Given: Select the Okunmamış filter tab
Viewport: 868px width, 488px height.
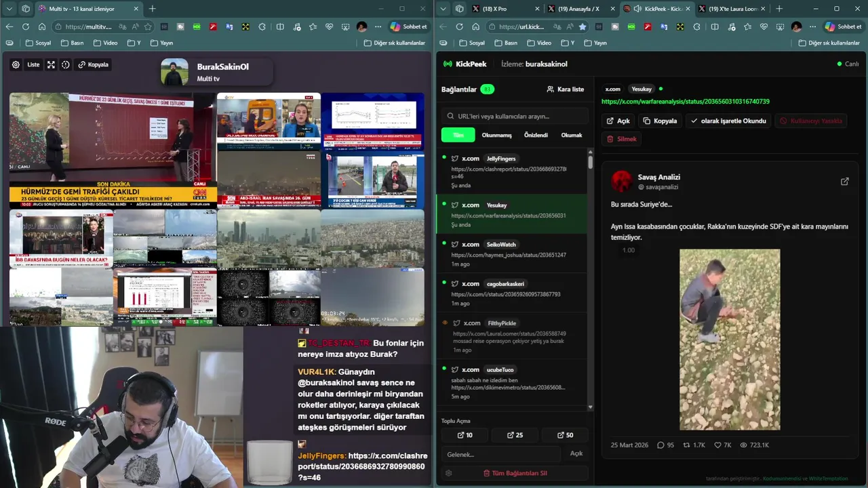Looking at the screenshot, I should 496,135.
